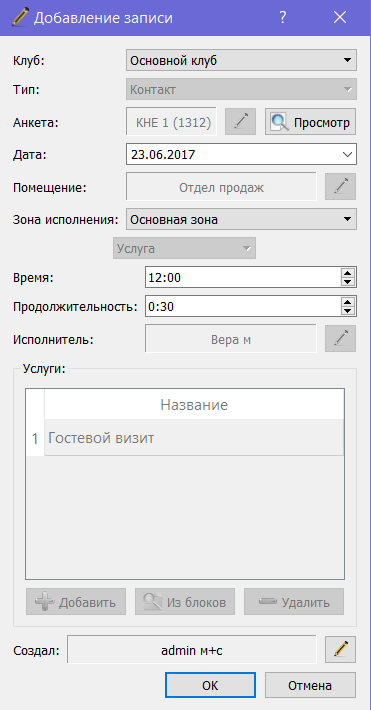Click the Помещение field Отдел продаж

tap(221, 187)
